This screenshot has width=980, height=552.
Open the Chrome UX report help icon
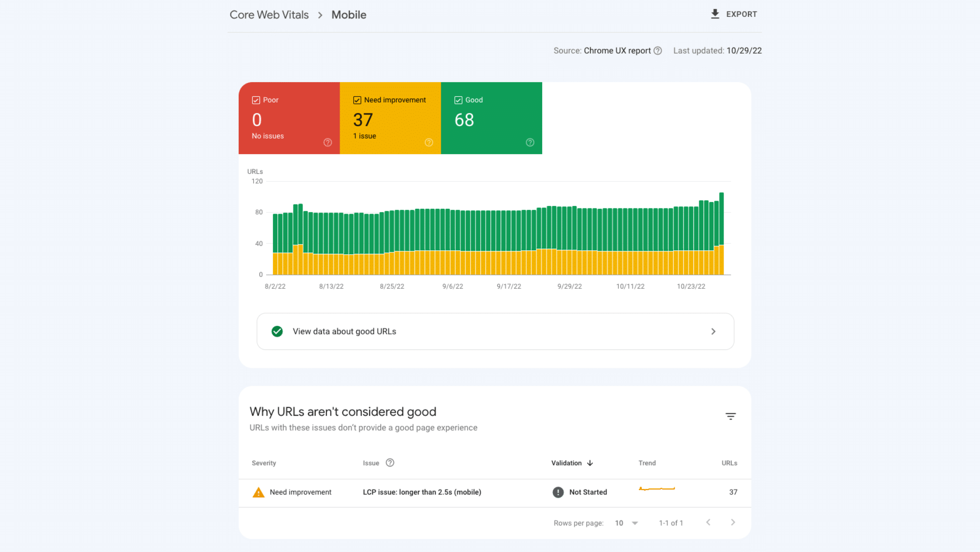click(x=658, y=51)
